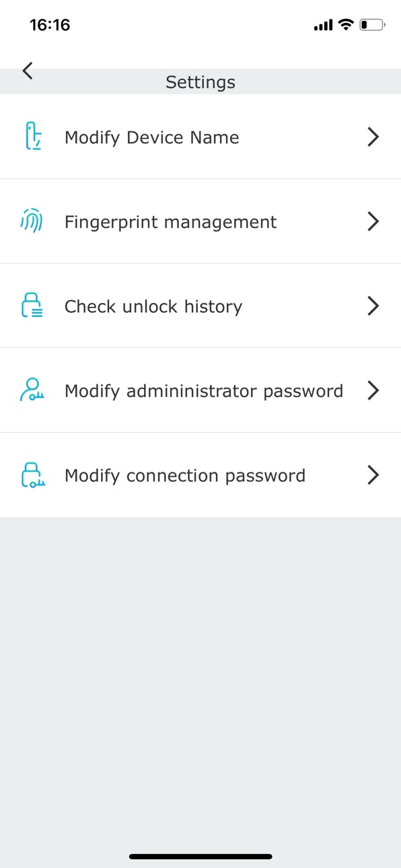Screen dimensions: 401x868
Task: Tap chevron for Modify connection password
Action: (373, 475)
